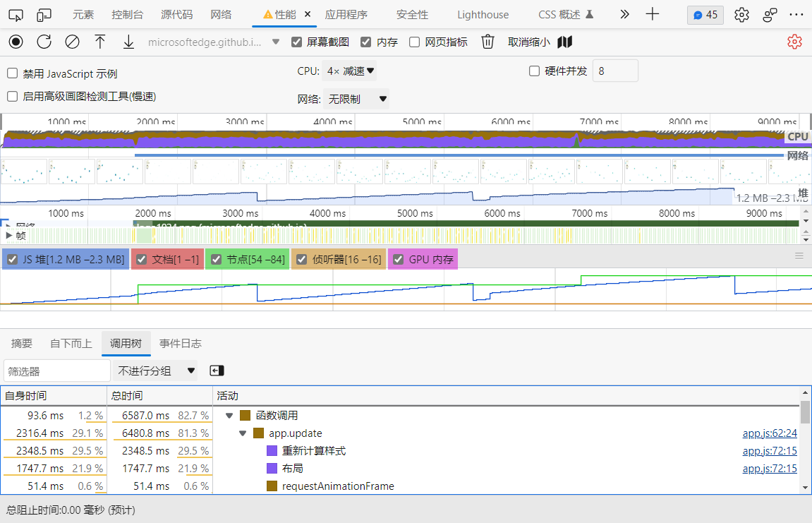812x523 pixels.
Task: Clear the recording with the circle-slash icon
Action: (x=72, y=42)
